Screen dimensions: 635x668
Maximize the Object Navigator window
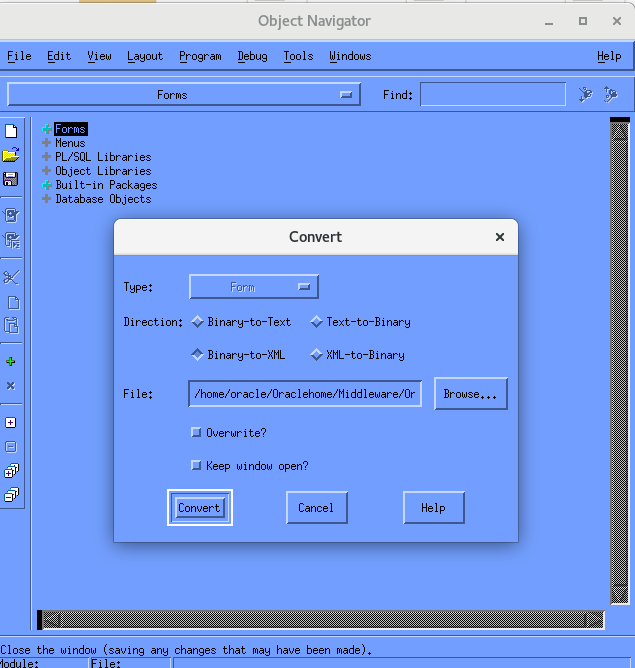583,21
